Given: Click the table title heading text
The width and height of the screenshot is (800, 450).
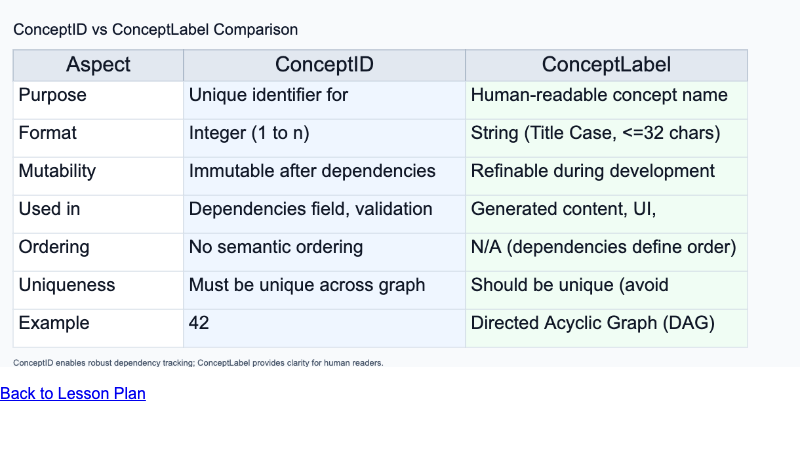Looking at the screenshot, I should [x=156, y=30].
